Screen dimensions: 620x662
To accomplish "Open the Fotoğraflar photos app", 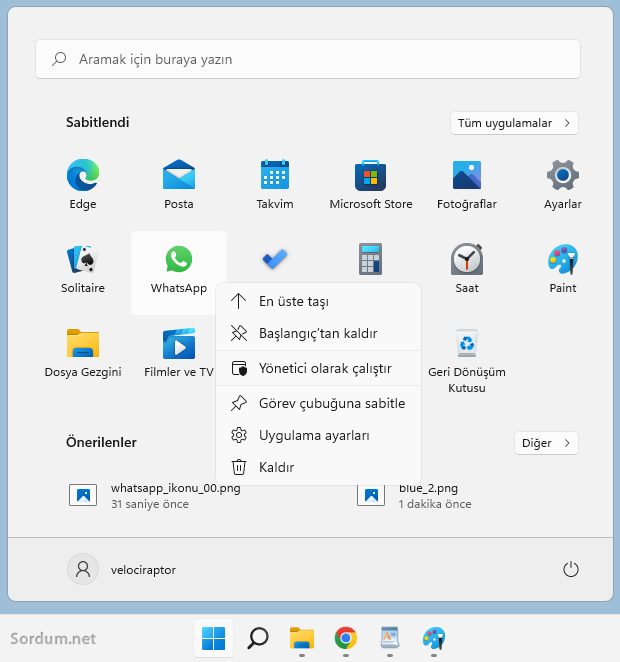I will [467, 184].
